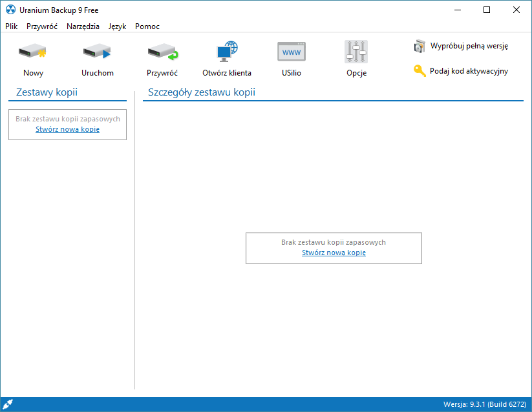Close the Uranium Backup window
Image resolution: width=532 pixels, height=412 pixels.
(516, 10)
